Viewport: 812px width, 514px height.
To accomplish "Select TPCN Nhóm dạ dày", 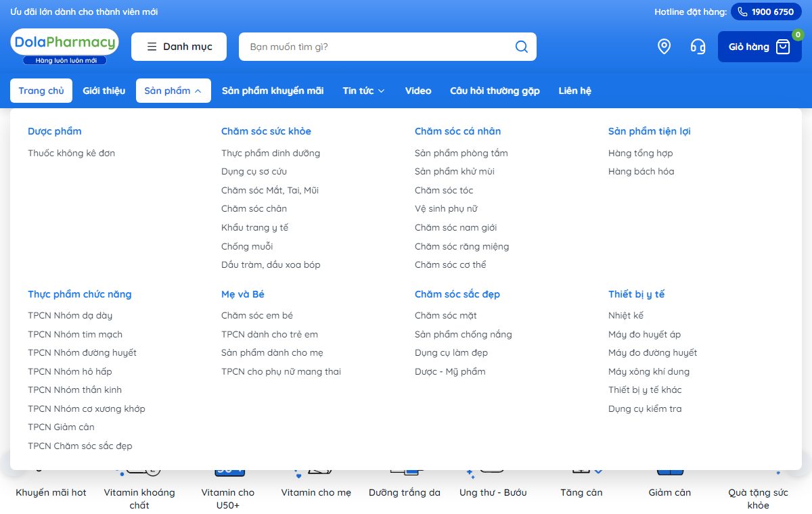I will tap(70, 315).
